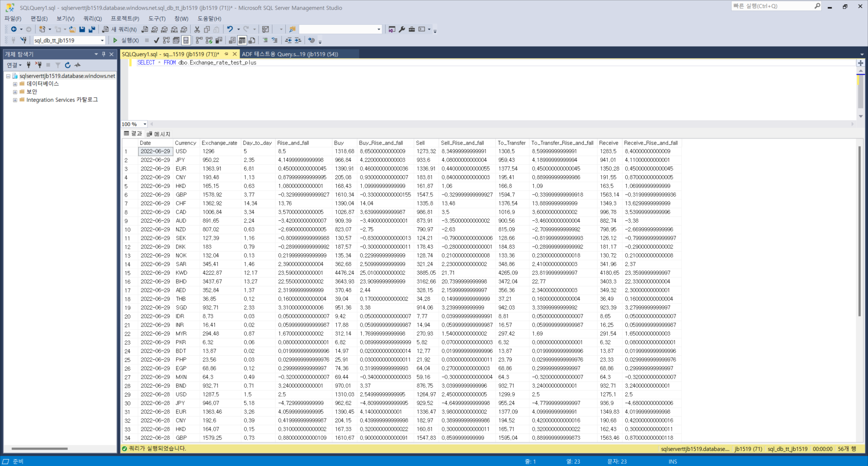Open the 연결 dropdown in Object Explorer
Viewport: 868px width, 466px height.
14,65
